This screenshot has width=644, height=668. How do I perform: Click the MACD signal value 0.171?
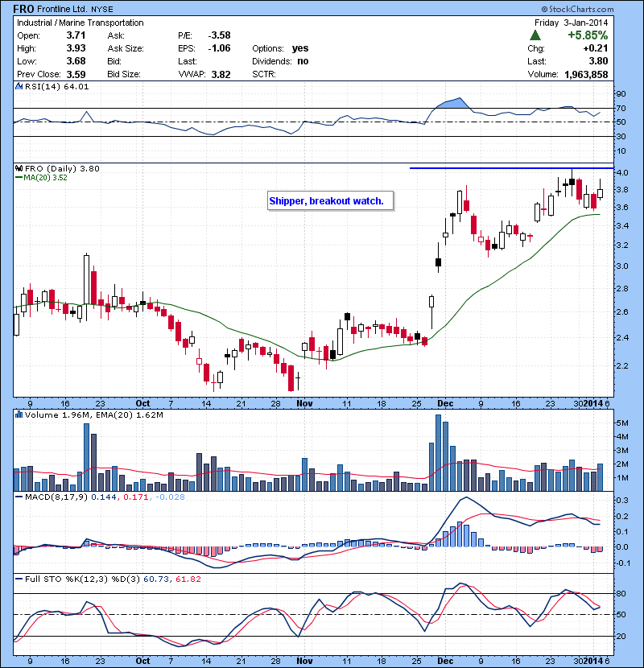click(135, 497)
